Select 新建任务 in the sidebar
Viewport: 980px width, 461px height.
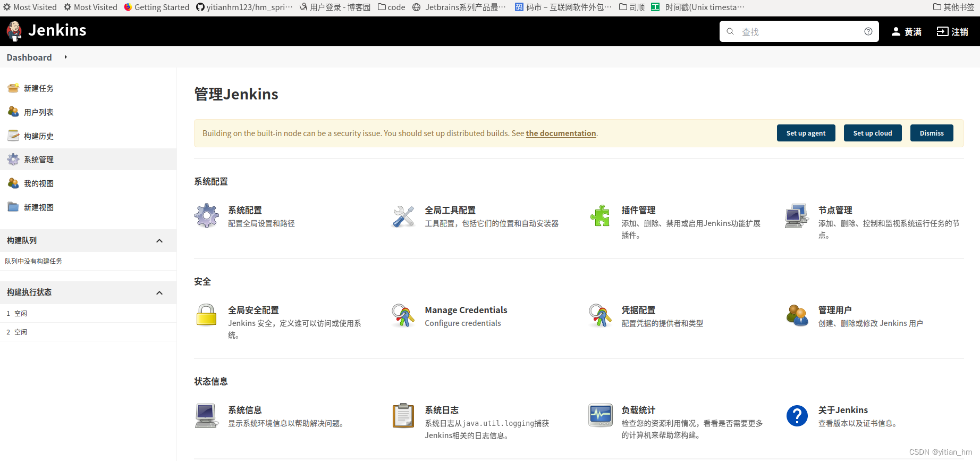pyautogui.click(x=39, y=88)
